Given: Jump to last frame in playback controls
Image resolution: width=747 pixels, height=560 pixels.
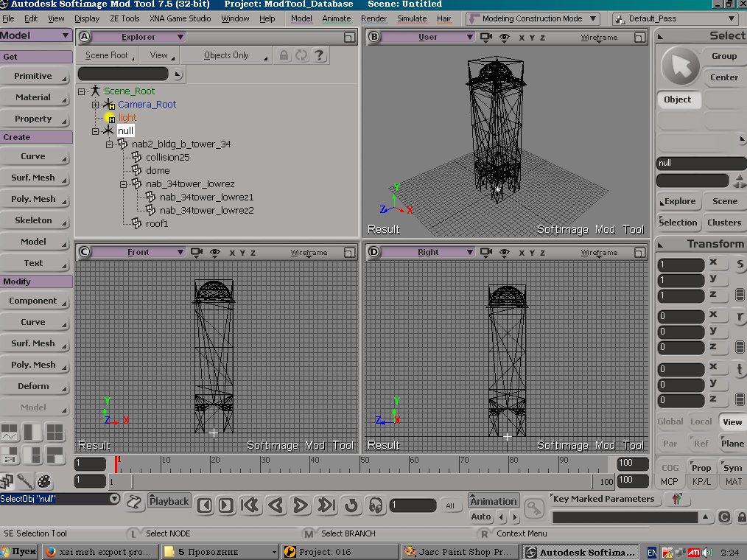Looking at the screenshot, I should (x=326, y=505).
